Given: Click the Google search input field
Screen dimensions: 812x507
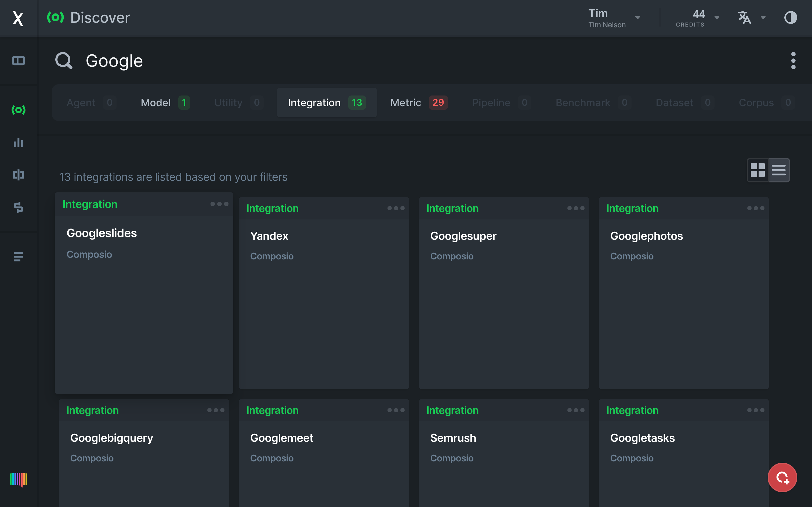Looking at the screenshot, I should (x=114, y=61).
